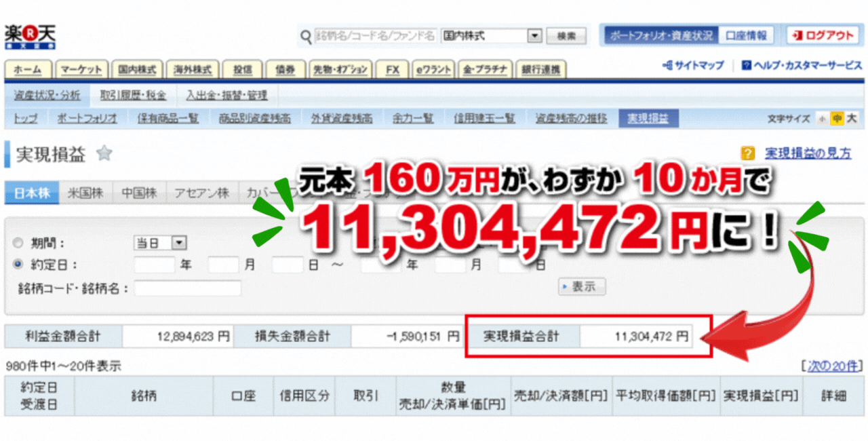The image size is (868, 441).
Task: Click the 銘柄コード・銘柄名 input field
Action: click(188, 289)
